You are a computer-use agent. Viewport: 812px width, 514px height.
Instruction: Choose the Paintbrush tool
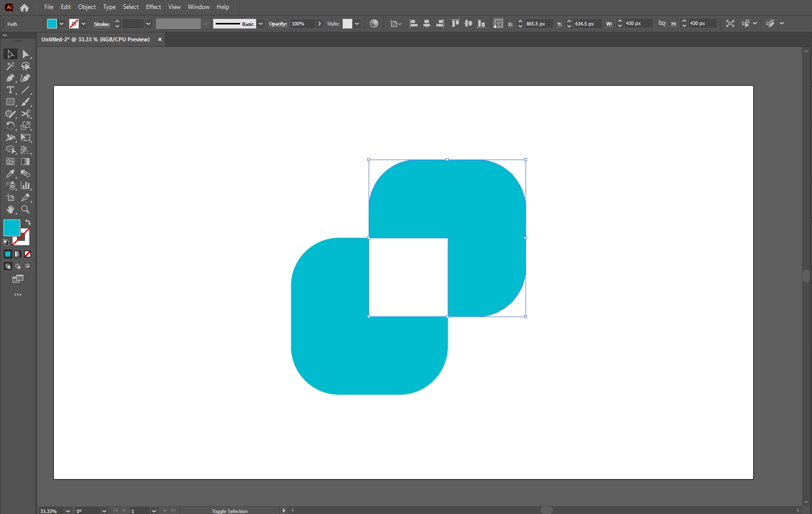(25, 102)
